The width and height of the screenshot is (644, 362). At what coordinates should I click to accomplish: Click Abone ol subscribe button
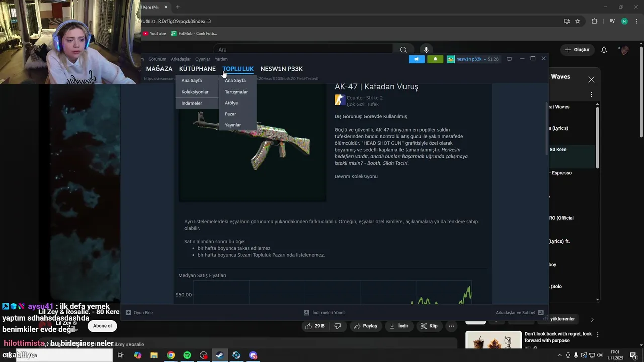click(102, 326)
